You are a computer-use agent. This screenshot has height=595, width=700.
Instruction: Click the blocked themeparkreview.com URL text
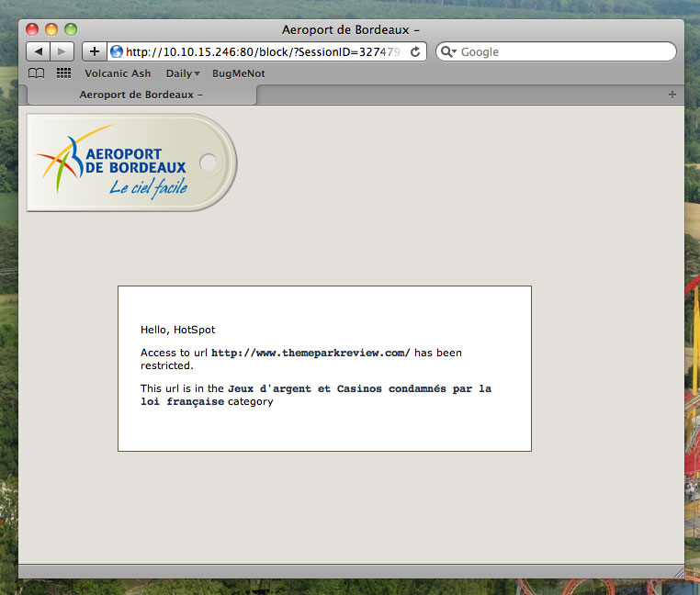[x=310, y=354]
